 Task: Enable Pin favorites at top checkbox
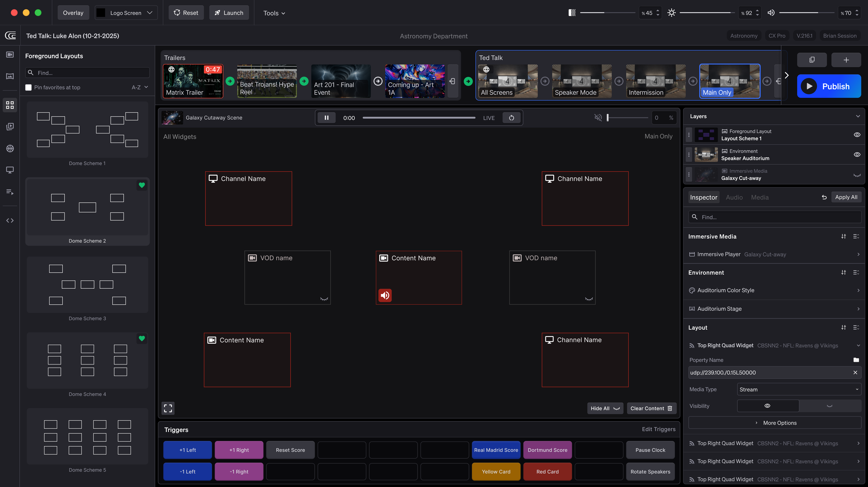[x=29, y=88]
